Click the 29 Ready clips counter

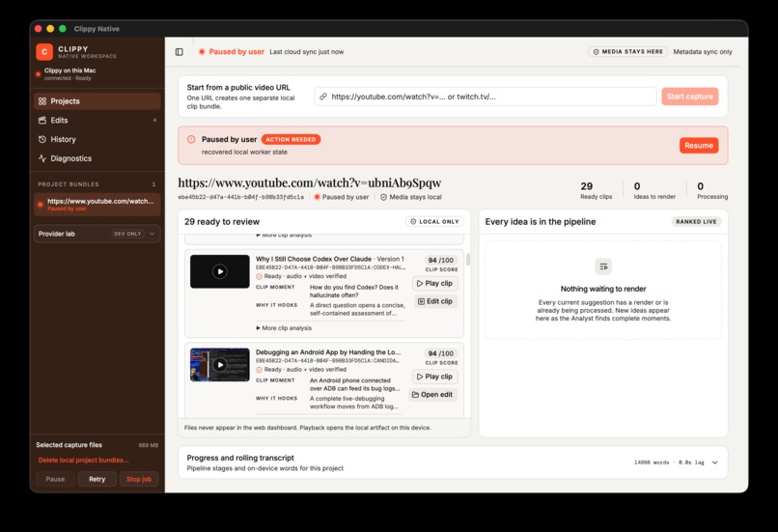pos(596,190)
